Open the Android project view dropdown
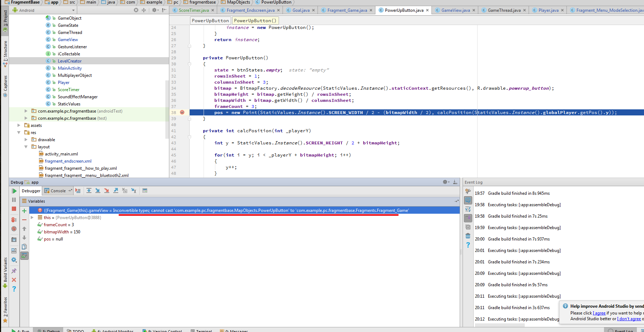The image size is (644, 332). (x=73, y=10)
